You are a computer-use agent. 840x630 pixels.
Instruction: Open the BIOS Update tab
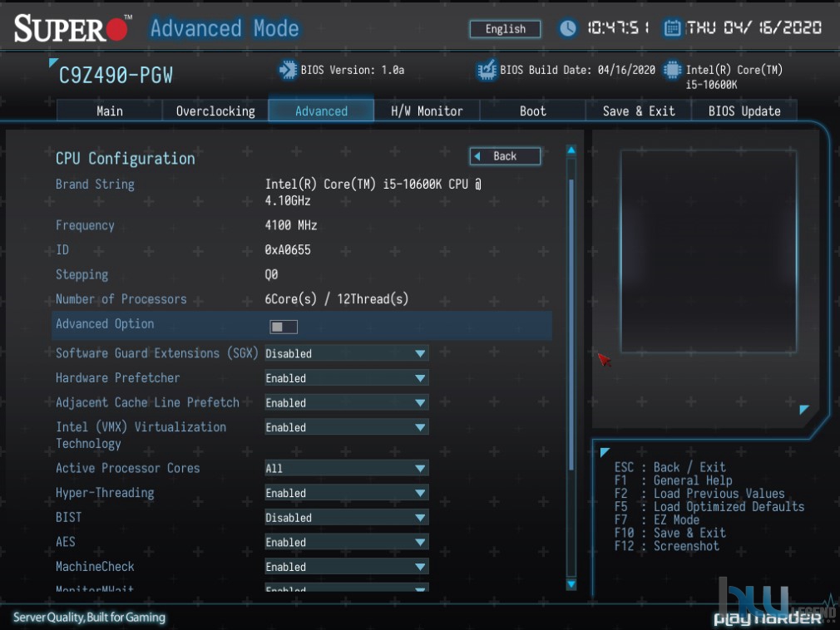coord(744,111)
